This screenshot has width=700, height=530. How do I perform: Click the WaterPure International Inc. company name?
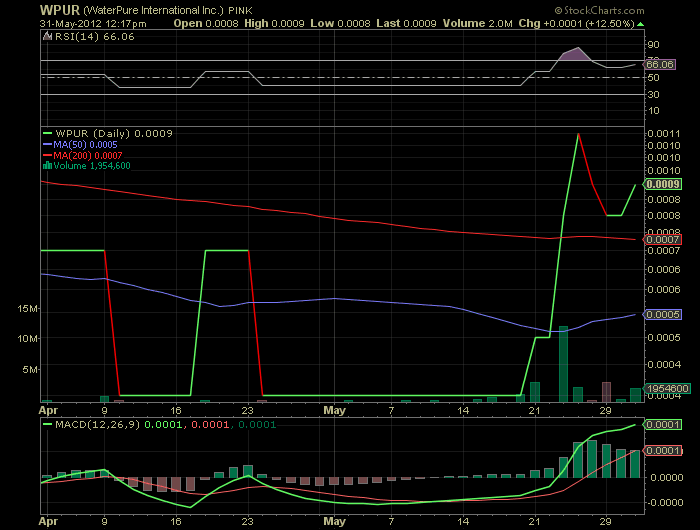pos(153,10)
